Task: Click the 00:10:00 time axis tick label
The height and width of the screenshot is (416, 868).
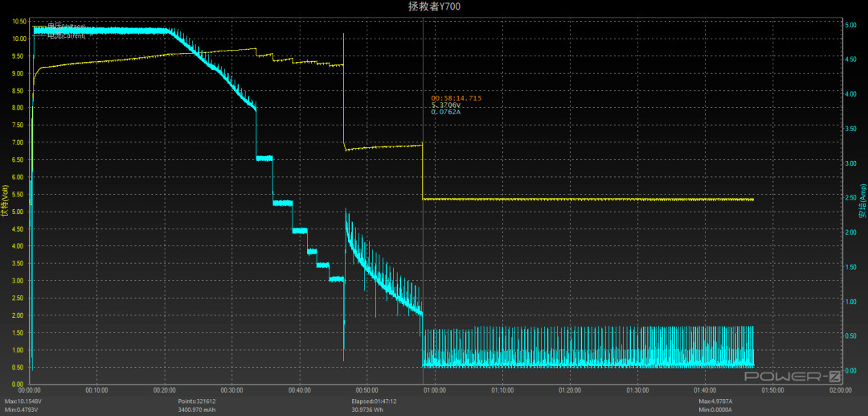Action: tap(97, 390)
